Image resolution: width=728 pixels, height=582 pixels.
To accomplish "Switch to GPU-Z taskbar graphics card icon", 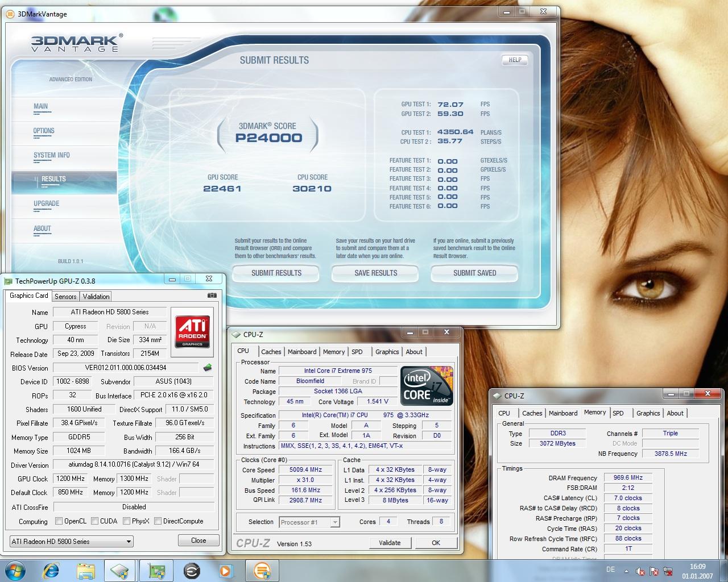I will click(156, 570).
